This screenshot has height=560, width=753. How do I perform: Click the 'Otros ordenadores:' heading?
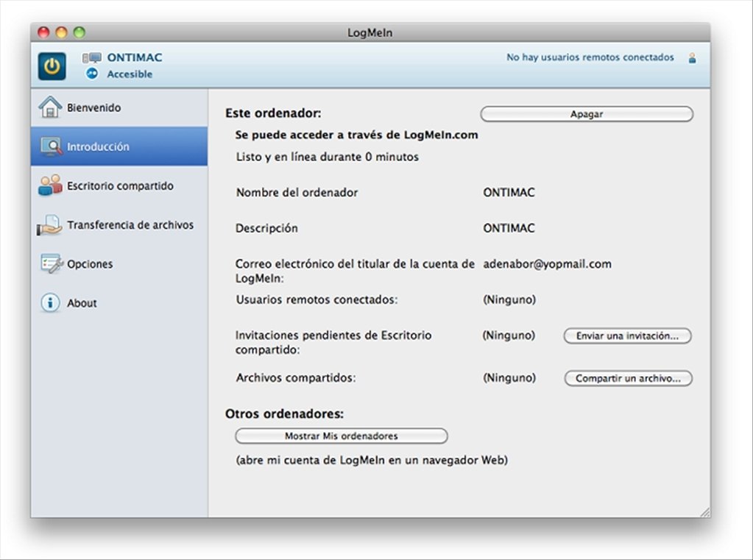tap(284, 414)
